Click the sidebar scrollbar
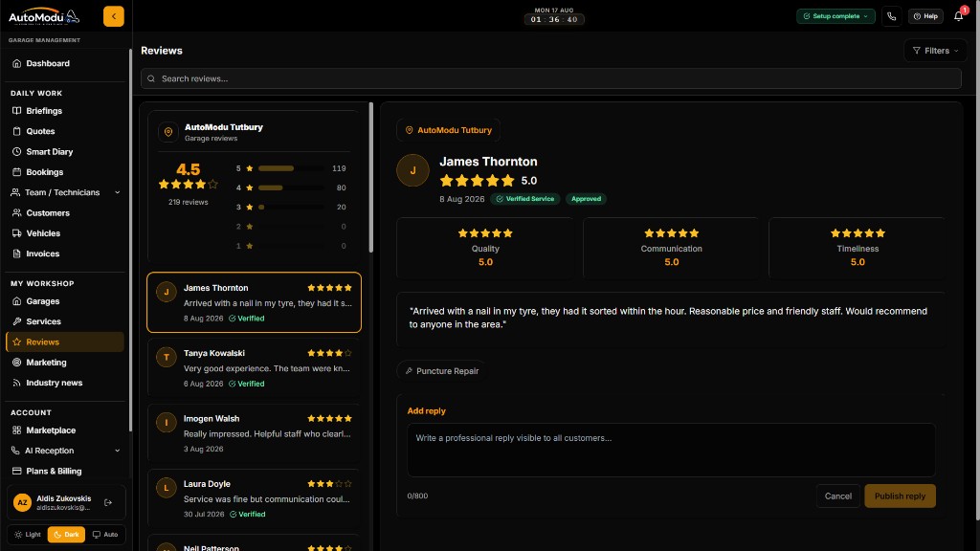 (130, 240)
